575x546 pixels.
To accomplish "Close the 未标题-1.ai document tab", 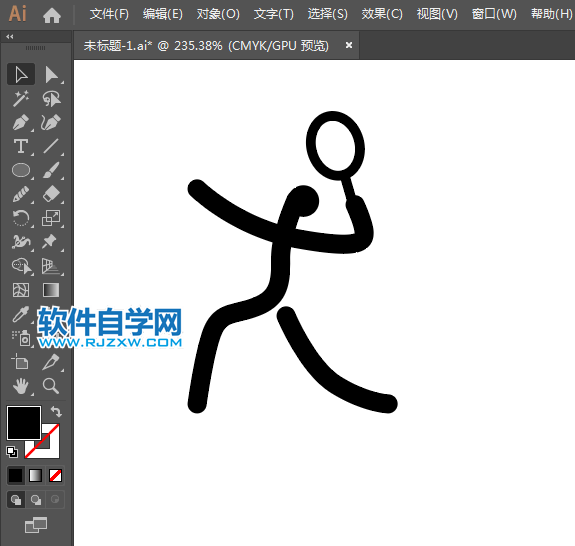I will (x=349, y=45).
